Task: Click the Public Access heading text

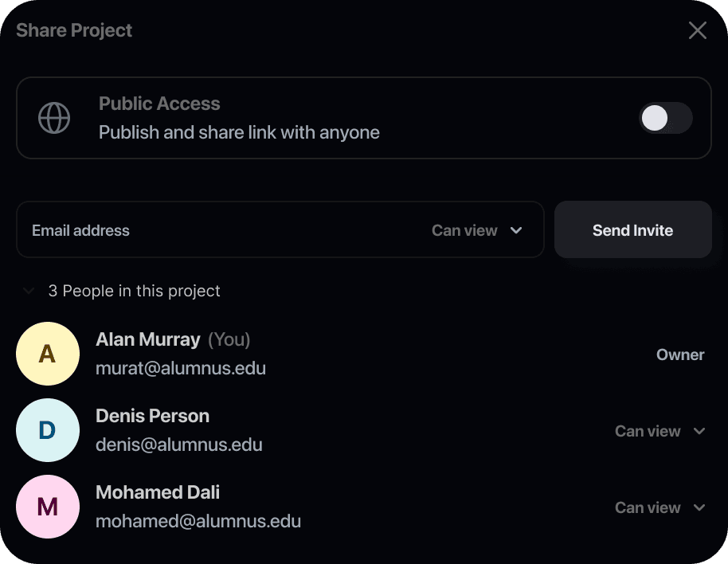Action: pyautogui.click(x=159, y=104)
